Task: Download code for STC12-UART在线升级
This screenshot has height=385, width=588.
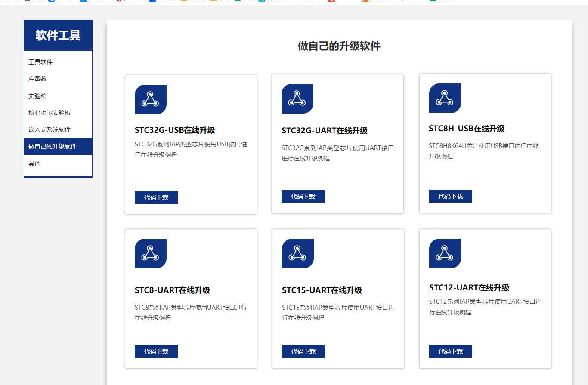Action: pos(451,351)
